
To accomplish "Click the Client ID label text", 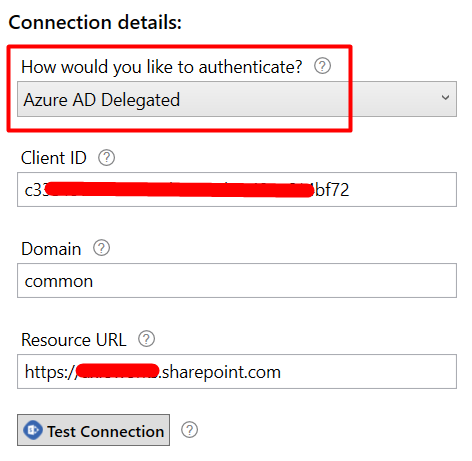I will [x=54, y=158].
